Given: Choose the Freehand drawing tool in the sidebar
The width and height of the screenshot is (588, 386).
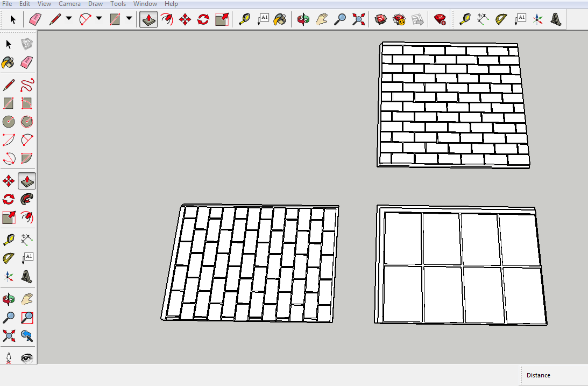Looking at the screenshot, I should click(x=26, y=85).
